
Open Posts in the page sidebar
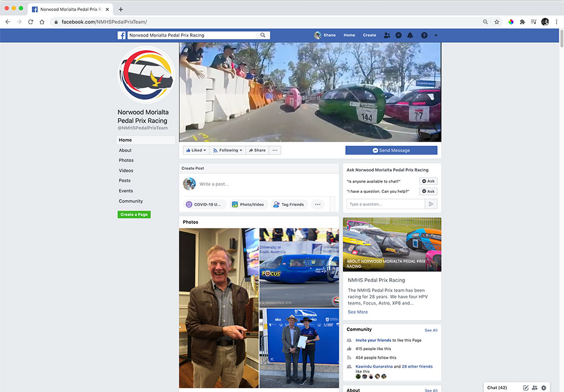[x=125, y=180]
